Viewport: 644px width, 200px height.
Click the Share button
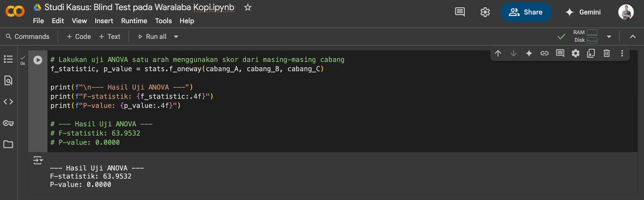click(x=526, y=12)
